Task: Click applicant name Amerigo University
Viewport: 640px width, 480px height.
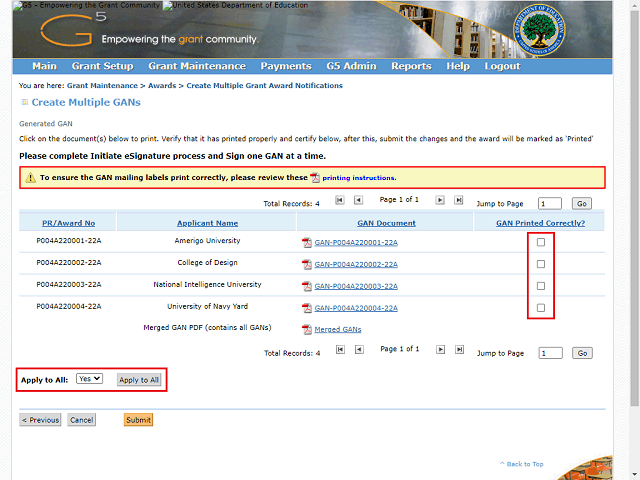Action: click(x=207, y=241)
